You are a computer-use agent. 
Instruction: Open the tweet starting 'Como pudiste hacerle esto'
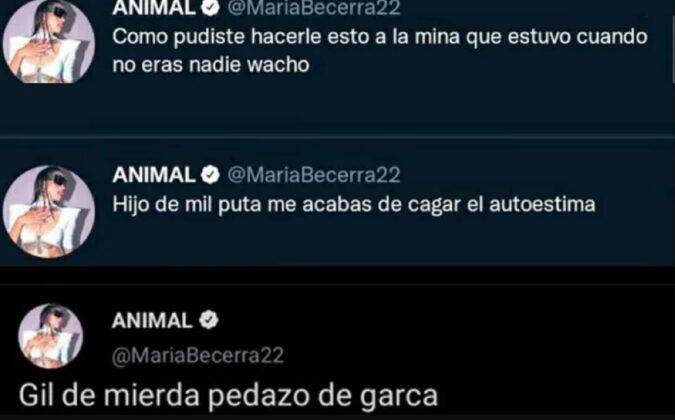tap(380, 51)
